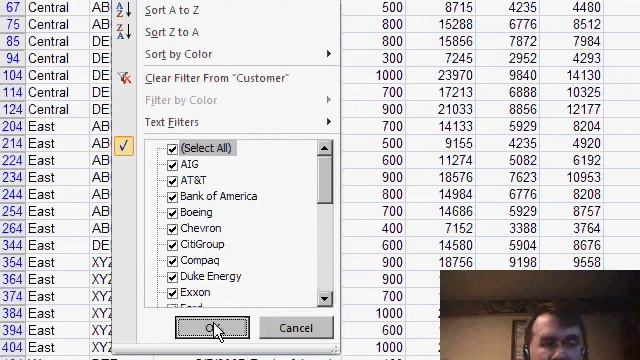Open Sort by Color submenu
640x360 pixels.
[x=238, y=54]
